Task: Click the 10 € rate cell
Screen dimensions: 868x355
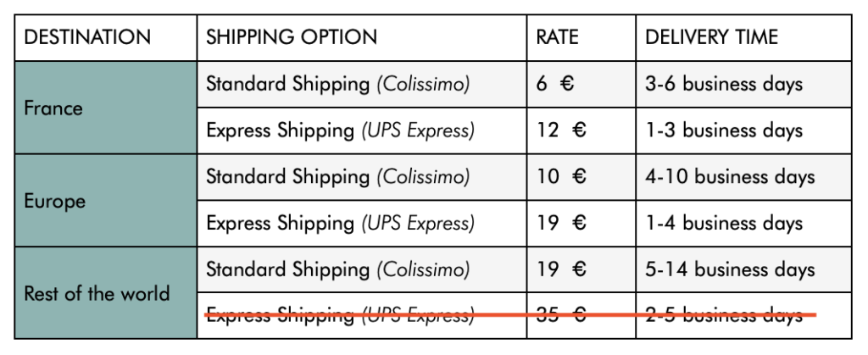Action: pos(581,177)
